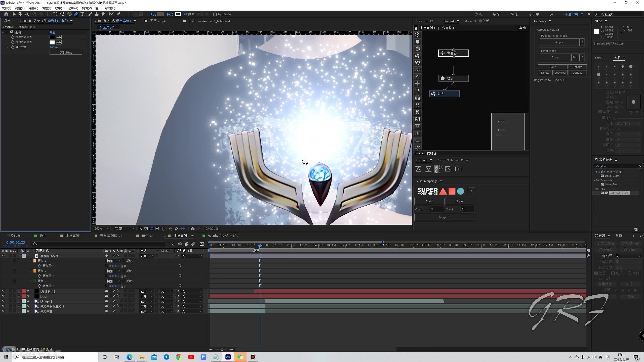Select the Home icon in toolbar
The height and width of the screenshot is (362, 644).
coord(6,14)
